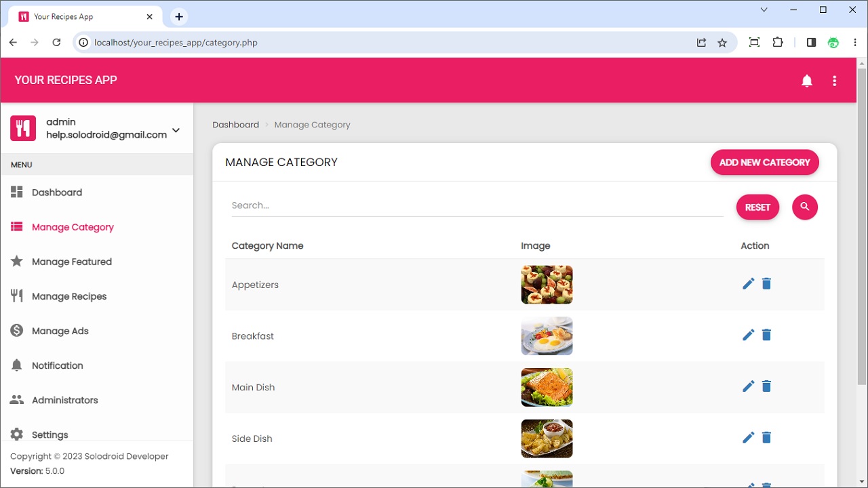Click the 'Main Dish' category name
Viewport: 868px width, 488px height.
tap(254, 388)
